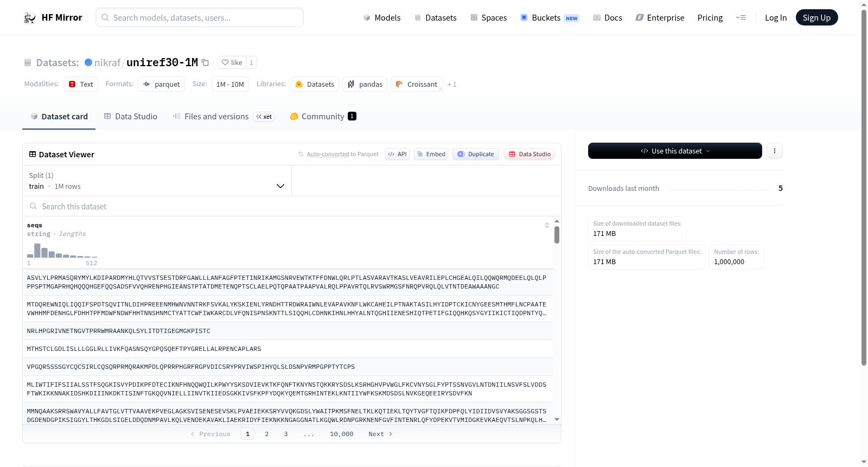868x467 pixels.
Task: Select the Datasets library tag
Action: 315,84
